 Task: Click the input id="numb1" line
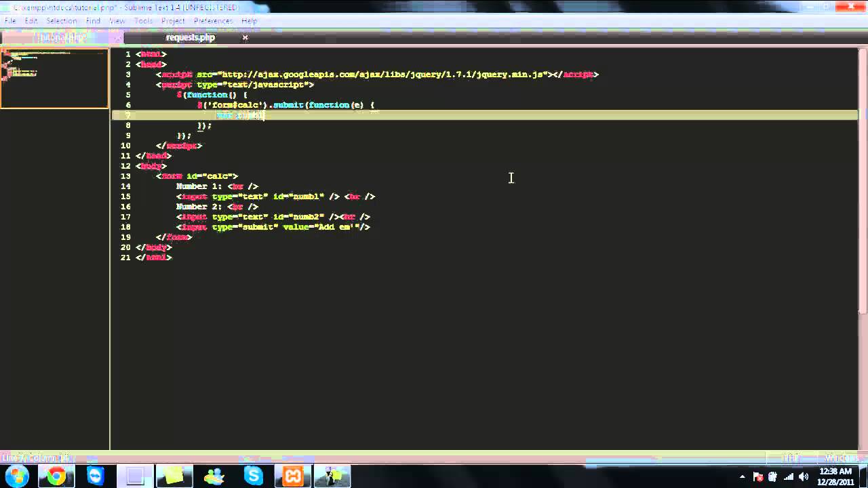click(275, 197)
